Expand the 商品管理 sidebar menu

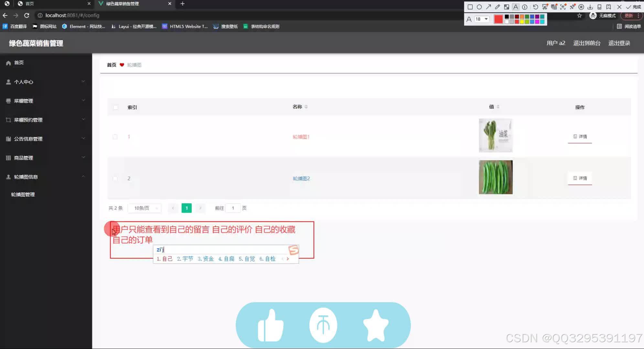[x=46, y=158]
